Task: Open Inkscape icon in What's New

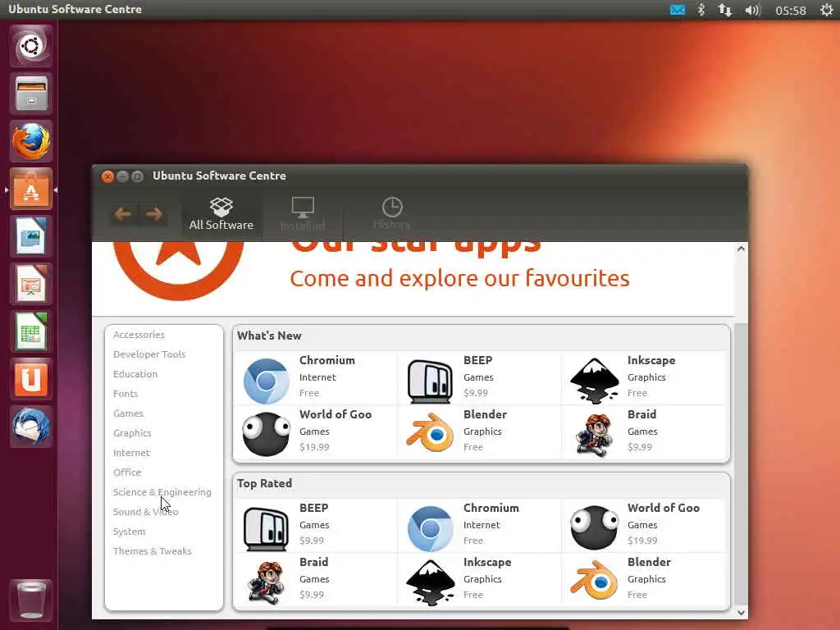Action: [595, 381]
